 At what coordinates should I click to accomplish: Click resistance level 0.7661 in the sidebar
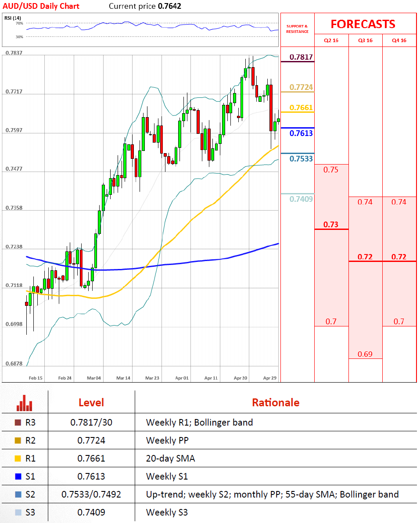tap(301, 108)
